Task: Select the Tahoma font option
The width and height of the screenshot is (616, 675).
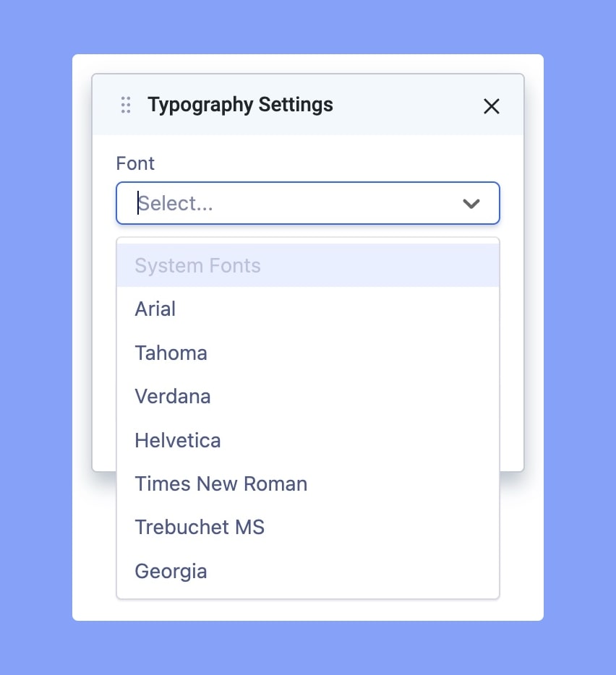Action: coord(171,353)
